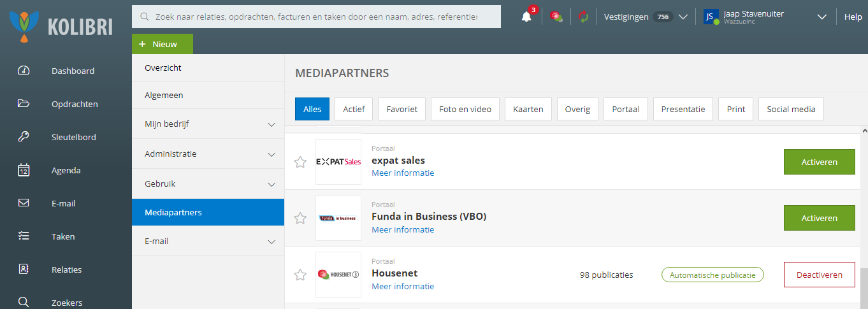Expand the Administratie section
The height and width of the screenshot is (309, 868).
pyautogui.click(x=208, y=154)
